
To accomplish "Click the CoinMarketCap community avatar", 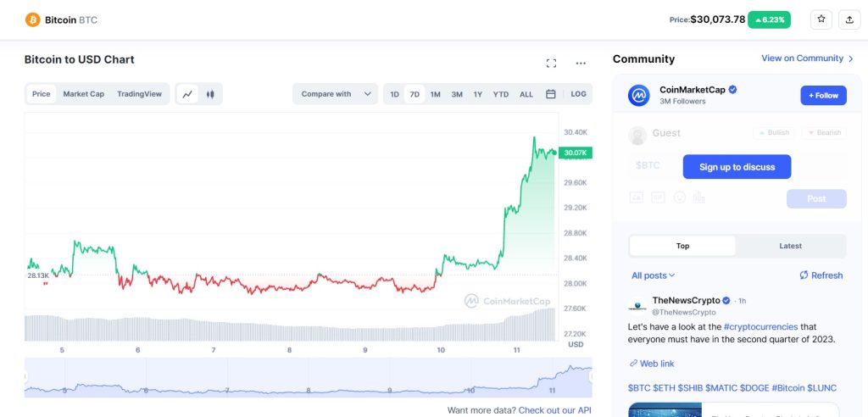I will coord(639,95).
